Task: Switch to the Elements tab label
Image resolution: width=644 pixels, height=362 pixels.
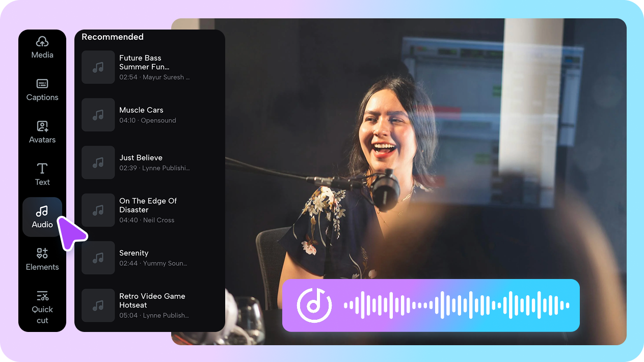Action: point(42,267)
